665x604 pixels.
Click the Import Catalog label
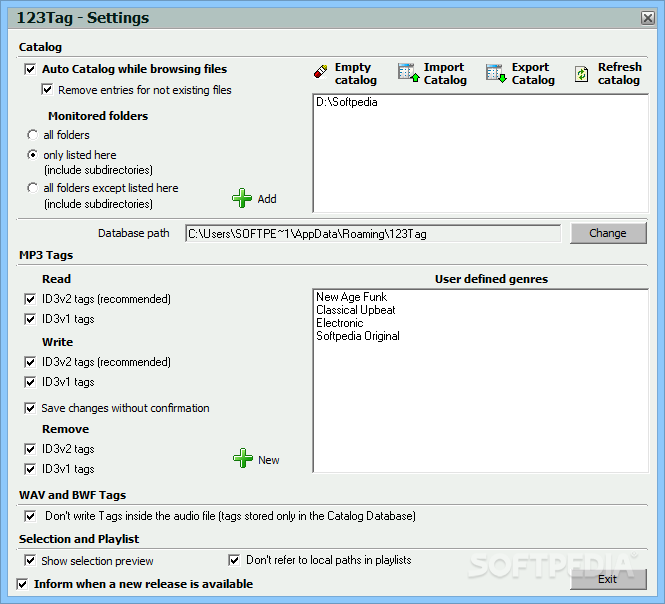coord(445,73)
